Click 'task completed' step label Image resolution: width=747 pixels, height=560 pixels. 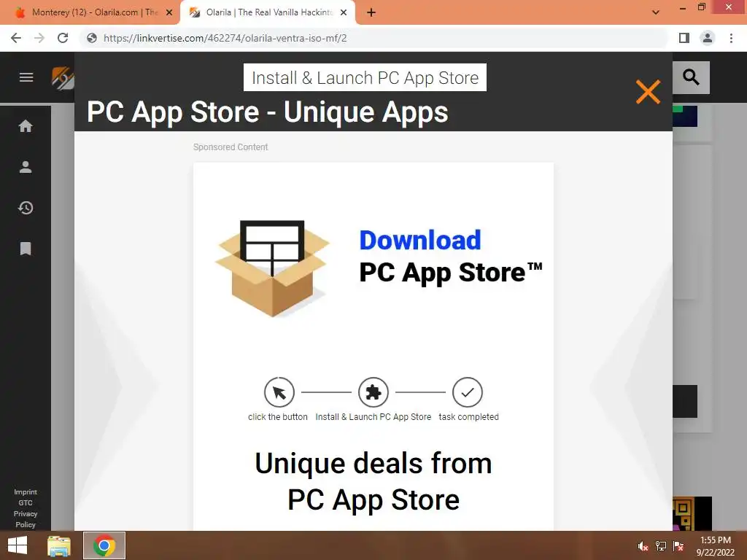469,416
